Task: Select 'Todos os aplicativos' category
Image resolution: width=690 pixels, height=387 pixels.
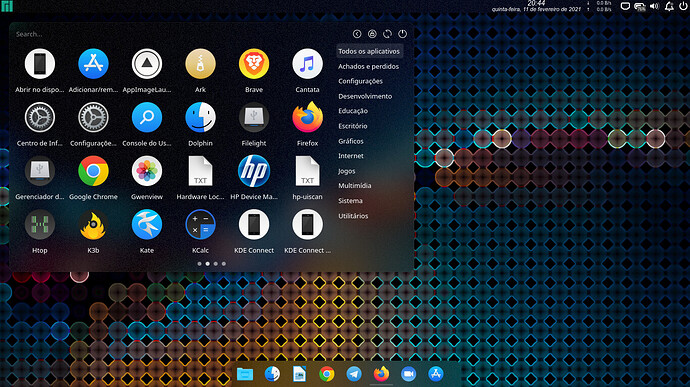Action: [369, 51]
